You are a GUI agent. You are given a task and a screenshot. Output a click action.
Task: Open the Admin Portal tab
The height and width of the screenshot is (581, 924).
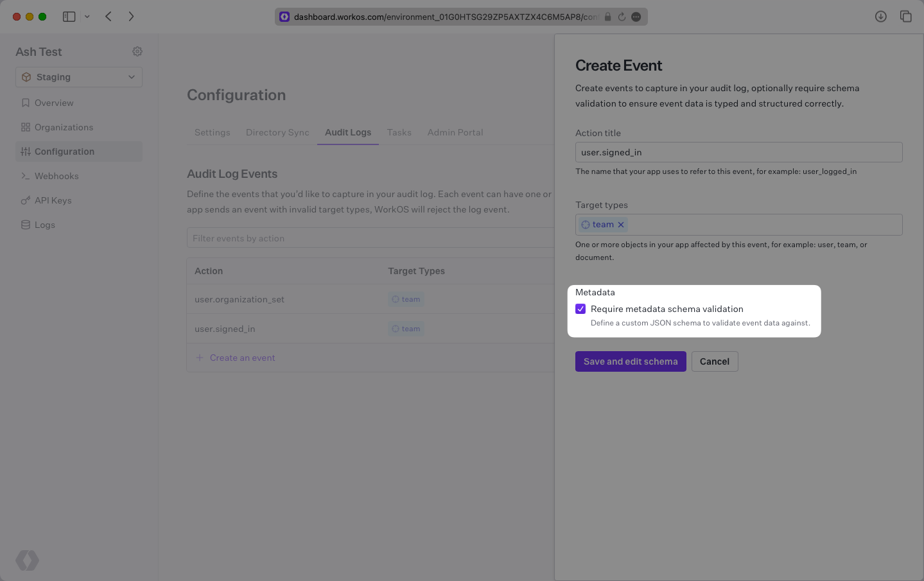[x=455, y=132]
